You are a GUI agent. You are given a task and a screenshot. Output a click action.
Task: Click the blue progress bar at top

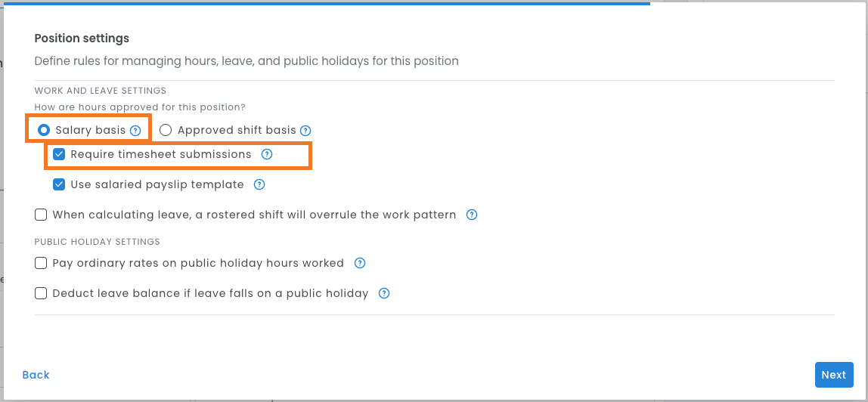(325, 3)
